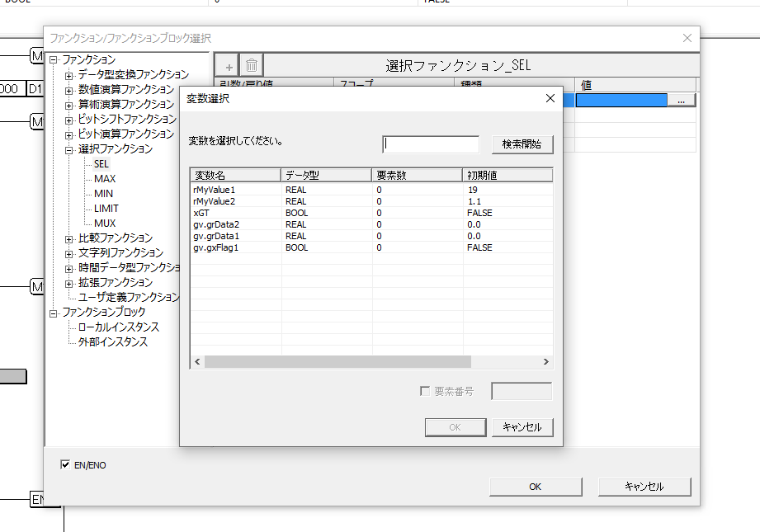
Task: Close the 変数選択 dialog with X
Action: point(550,99)
